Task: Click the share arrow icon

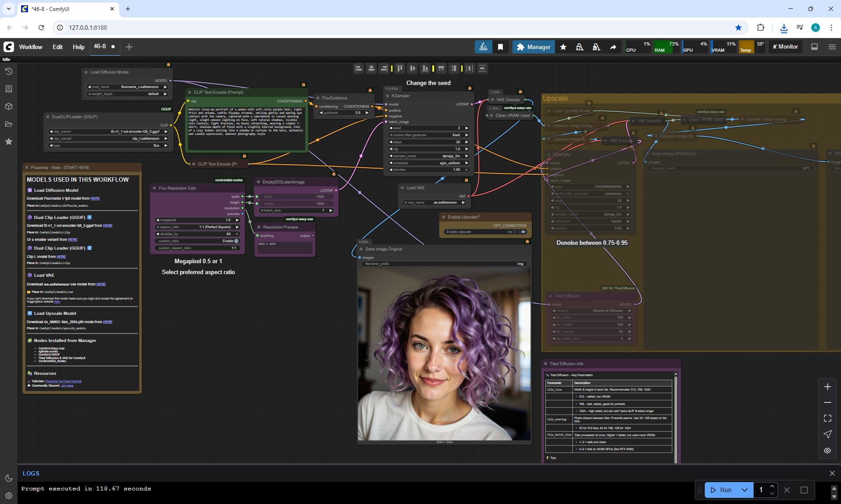Action: pyautogui.click(x=613, y=47)
